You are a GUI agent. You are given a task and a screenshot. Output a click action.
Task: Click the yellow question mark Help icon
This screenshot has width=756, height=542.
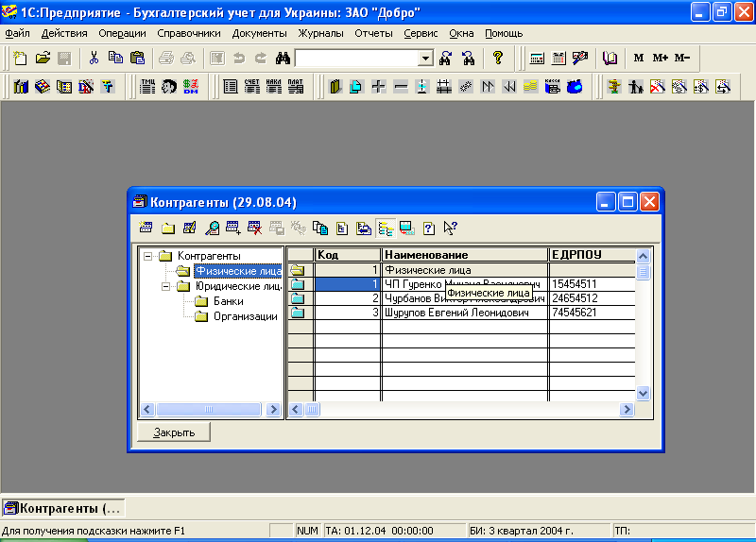point(498,59)
